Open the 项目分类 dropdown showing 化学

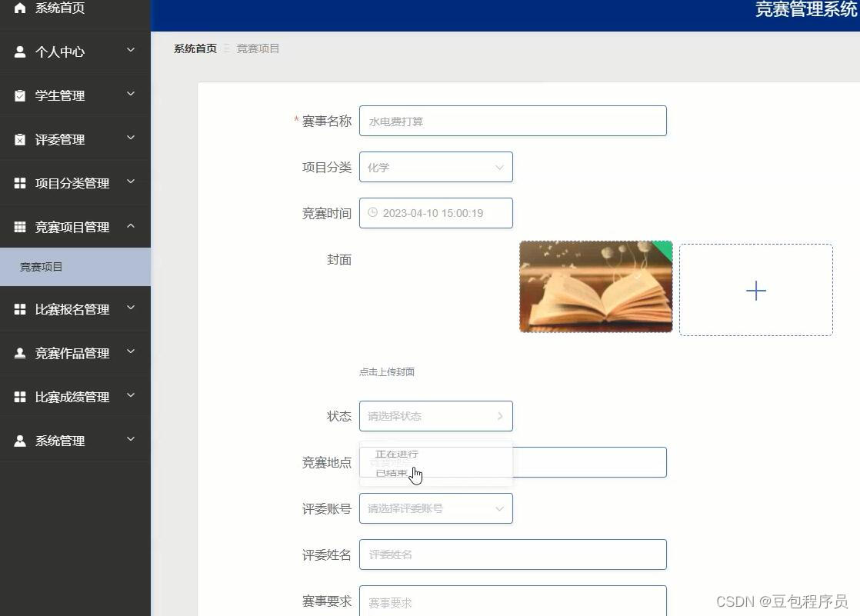(x=435, y=167)
